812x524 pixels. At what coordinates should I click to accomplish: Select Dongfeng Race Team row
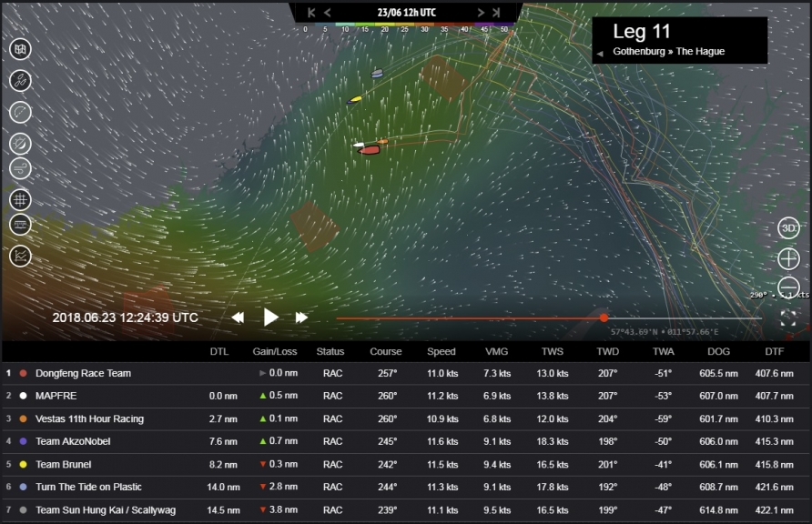(x=406, y=373)
